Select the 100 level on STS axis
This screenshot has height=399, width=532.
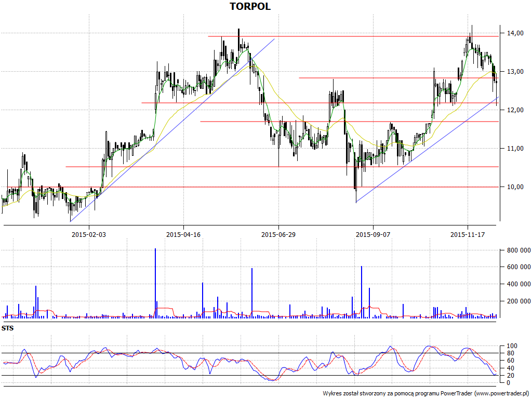coord(512,346)
